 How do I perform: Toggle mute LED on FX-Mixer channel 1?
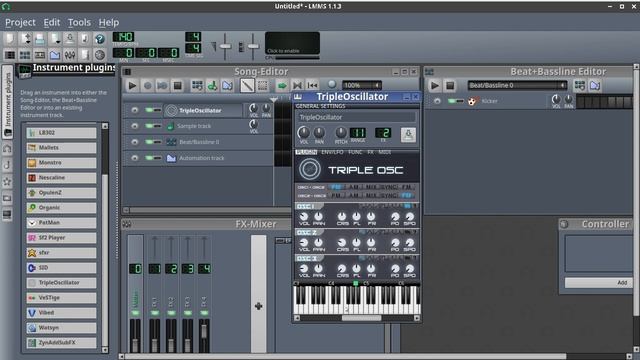coord(154,313)
